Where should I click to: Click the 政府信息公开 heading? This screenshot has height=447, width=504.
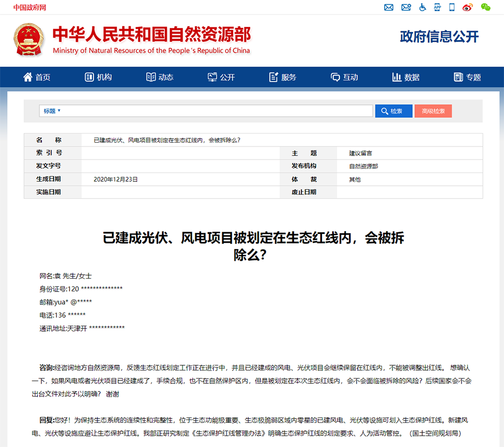(440, 36)
